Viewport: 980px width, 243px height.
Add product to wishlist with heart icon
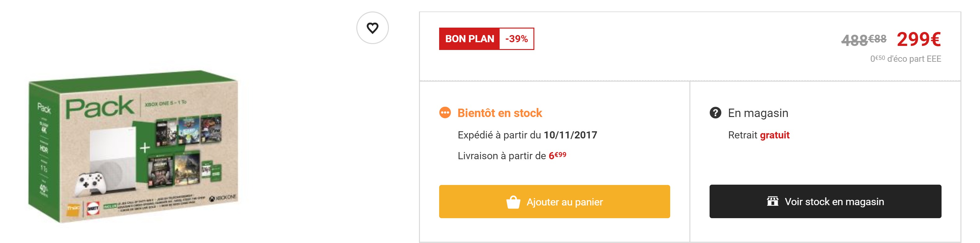point(372,28)
